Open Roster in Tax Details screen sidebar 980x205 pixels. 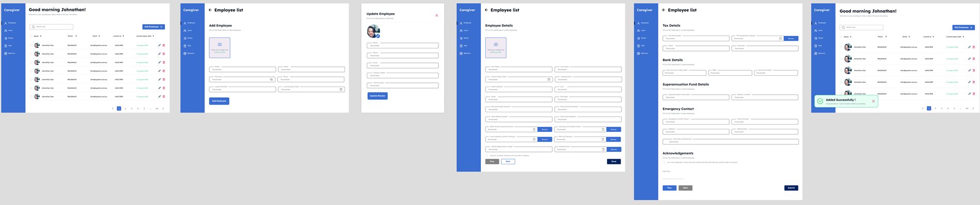point(641,38)
